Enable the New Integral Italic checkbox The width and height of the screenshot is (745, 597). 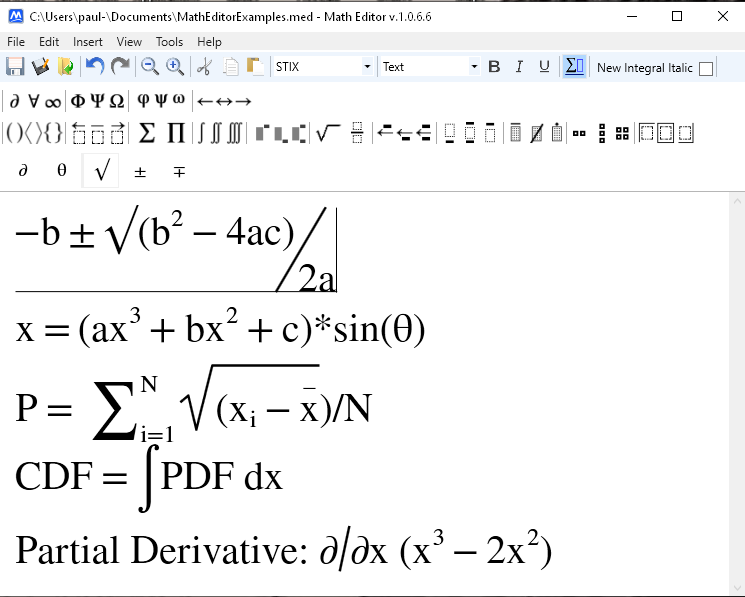pyautogui.click(x=706, y=68)
